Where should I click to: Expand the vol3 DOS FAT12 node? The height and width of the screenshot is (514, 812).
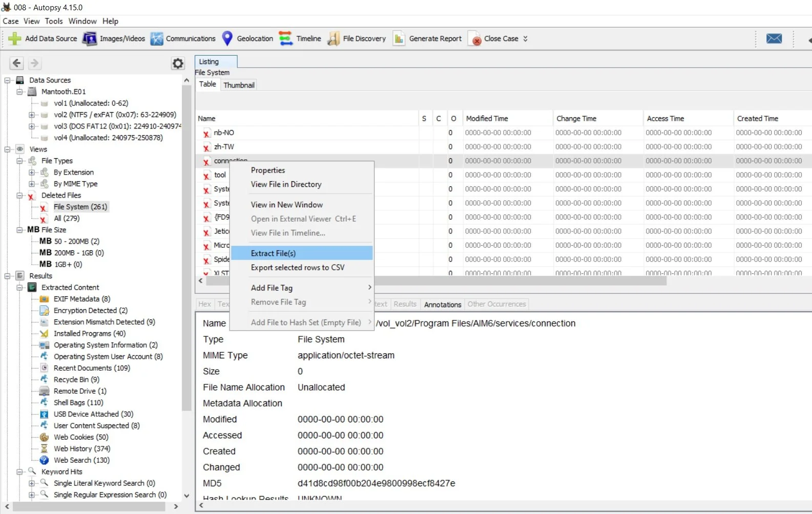coord(32,126)
